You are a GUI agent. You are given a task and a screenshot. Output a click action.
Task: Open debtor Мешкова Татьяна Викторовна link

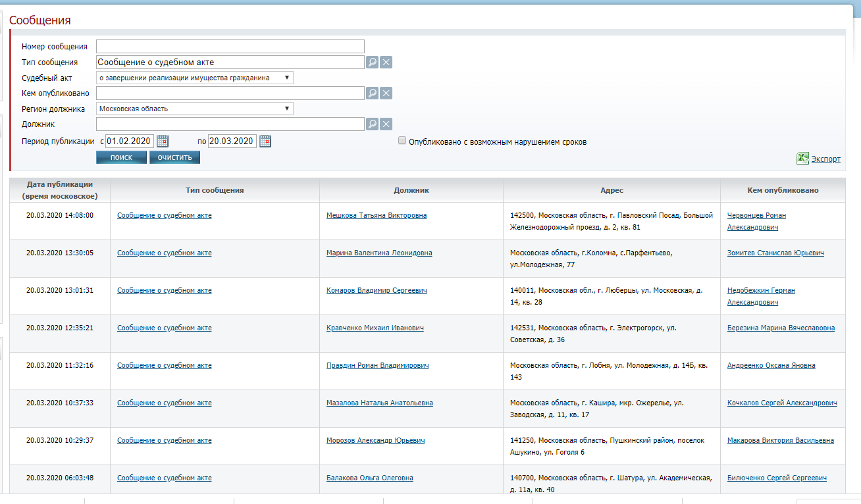tap(376, 215)
